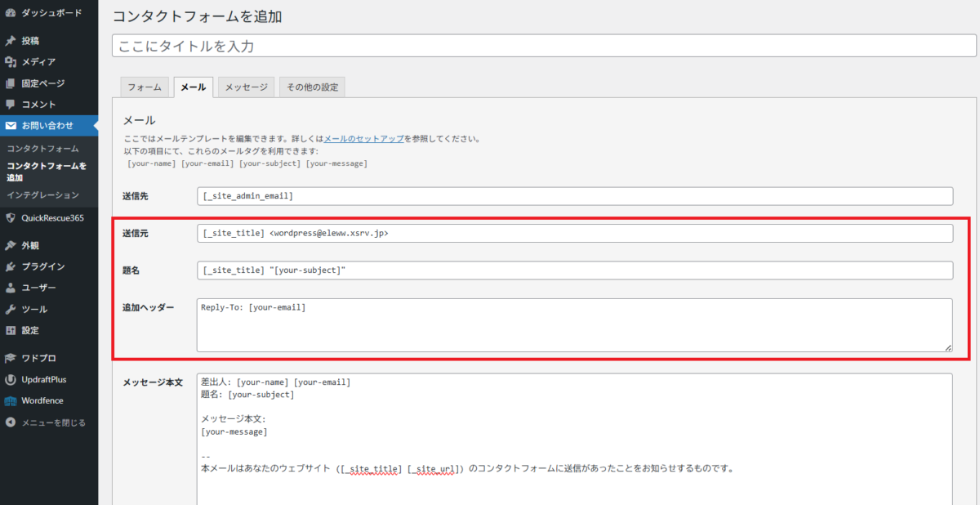Click the UpdraftPlus icon in sidebar

[11, 379]
